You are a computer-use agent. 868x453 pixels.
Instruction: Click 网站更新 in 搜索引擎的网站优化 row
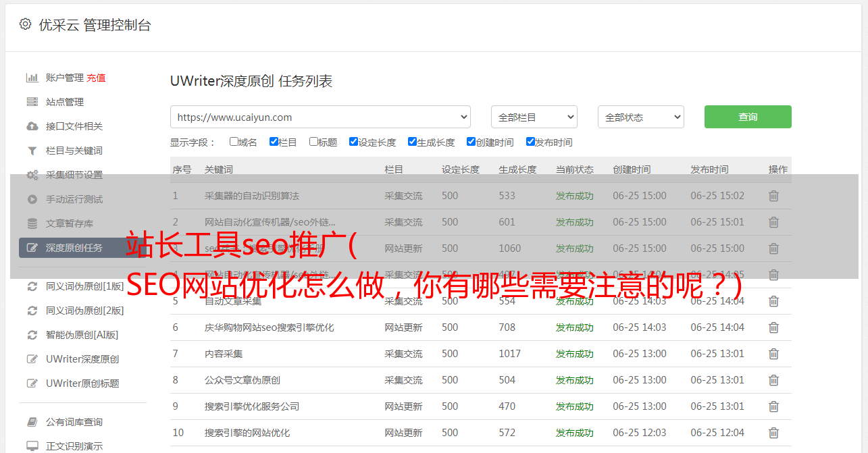pos(403,433)
